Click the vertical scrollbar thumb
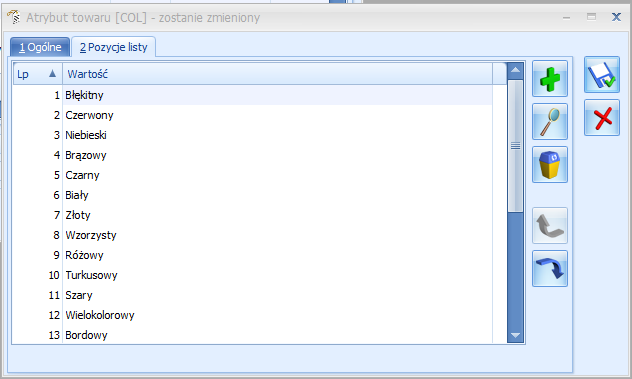Viewport: 632px width, 379px height. (515, 146)
